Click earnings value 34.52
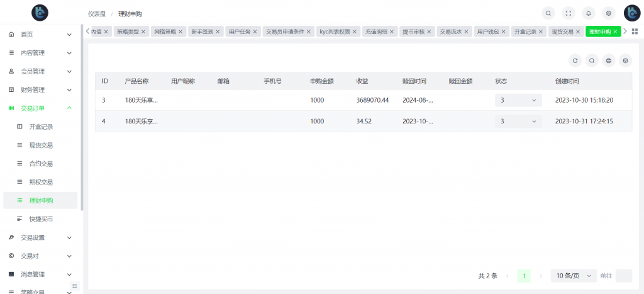The width and height of the screenshot is (644, 294). pyautogui.click(x=363, y=122)
